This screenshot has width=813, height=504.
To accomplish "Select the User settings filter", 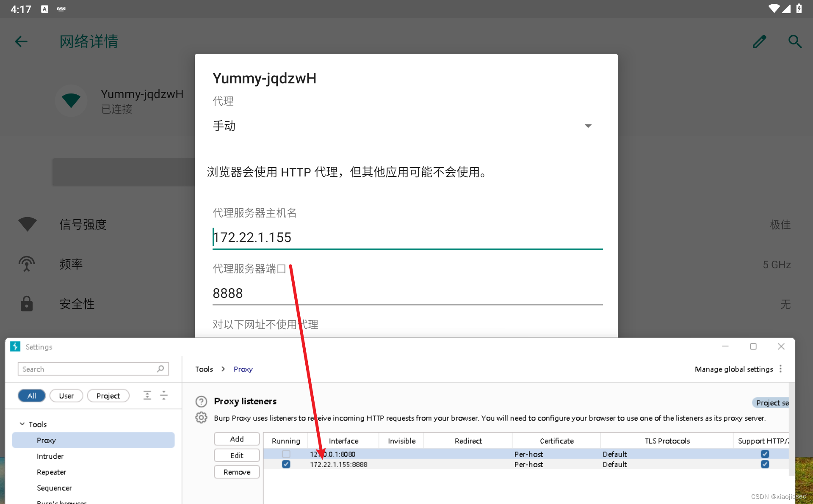I will point(66,396).
